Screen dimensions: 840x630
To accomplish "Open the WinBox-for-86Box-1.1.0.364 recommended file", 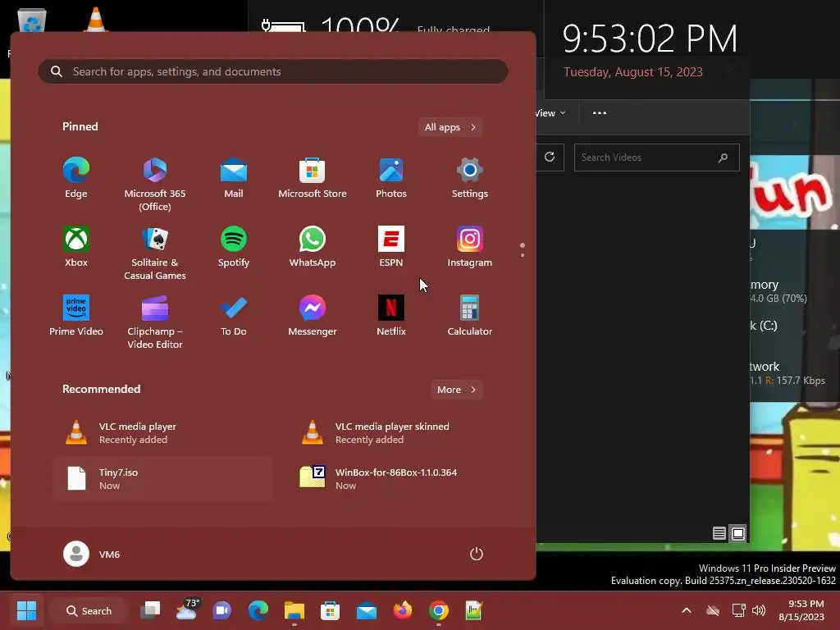I will point(399,479).
